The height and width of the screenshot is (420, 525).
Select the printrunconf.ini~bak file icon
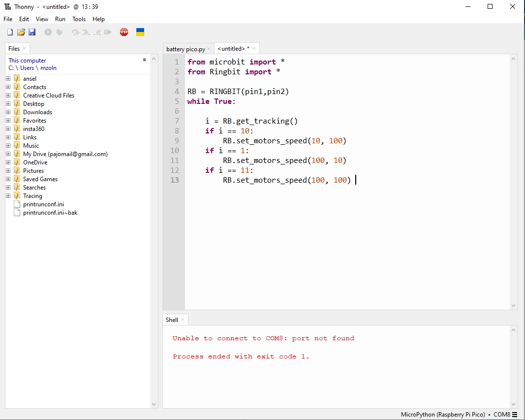click(17, 213)
